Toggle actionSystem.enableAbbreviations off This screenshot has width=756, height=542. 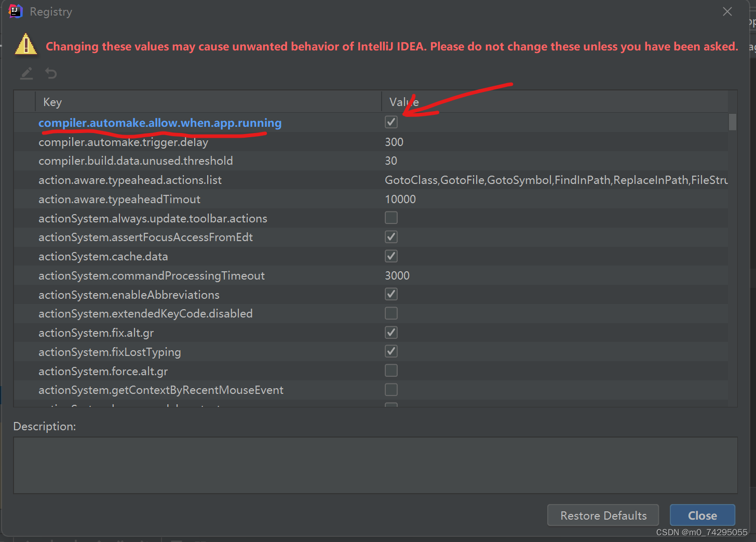(391, 294)
